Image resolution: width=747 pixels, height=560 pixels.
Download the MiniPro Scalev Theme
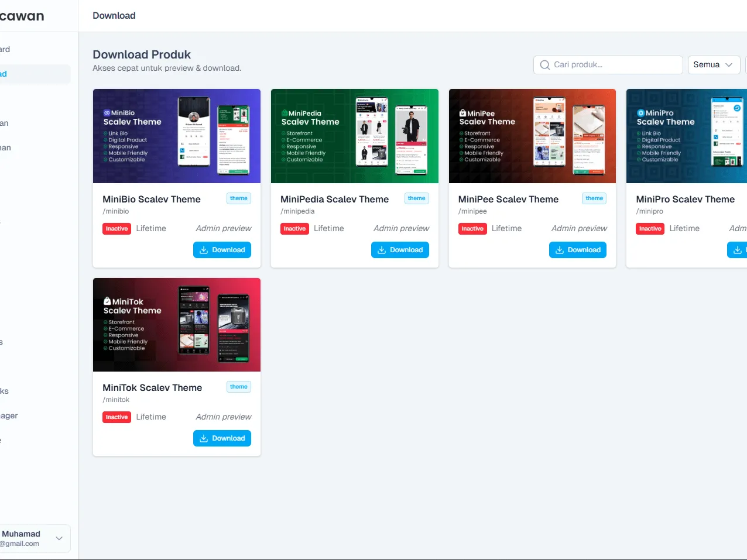click(737, 250)
